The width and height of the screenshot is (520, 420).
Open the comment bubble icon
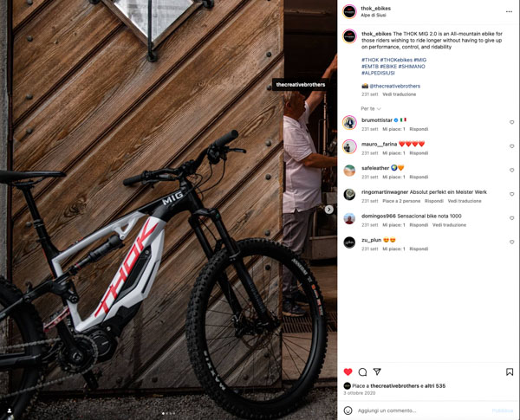[x=362, y=372]
